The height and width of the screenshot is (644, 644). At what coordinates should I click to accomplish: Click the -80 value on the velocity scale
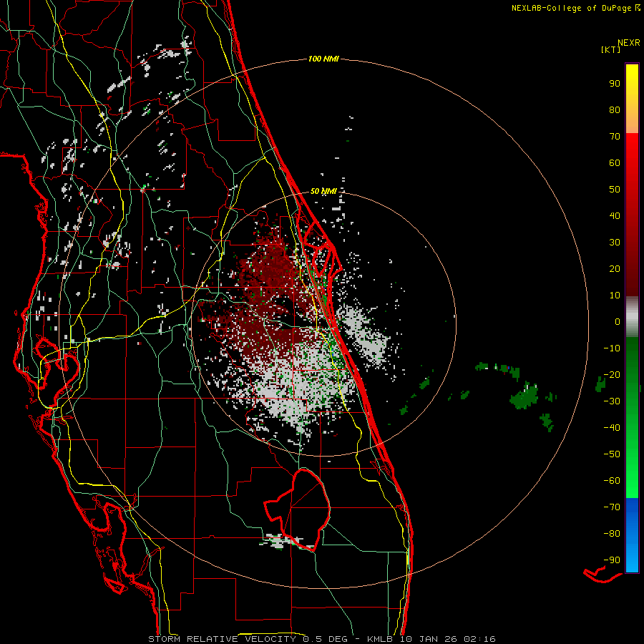pyautogui.click(x=612, y=534)
